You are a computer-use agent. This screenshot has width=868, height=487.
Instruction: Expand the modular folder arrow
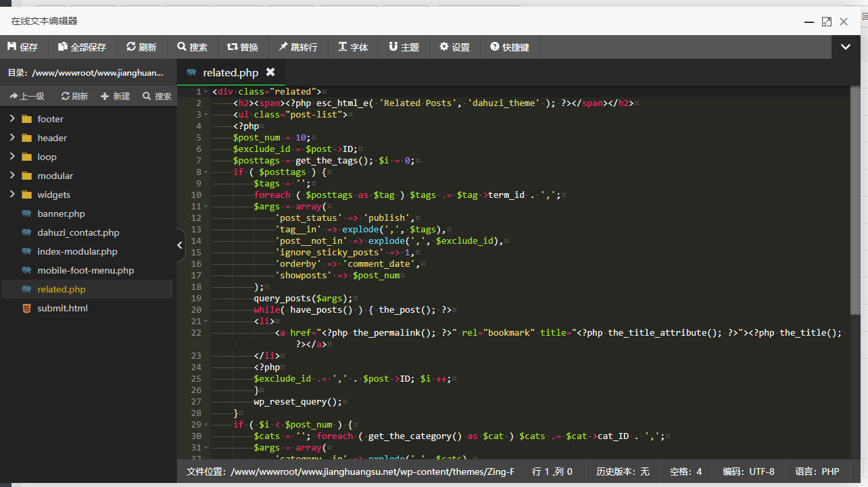(11, 176)
